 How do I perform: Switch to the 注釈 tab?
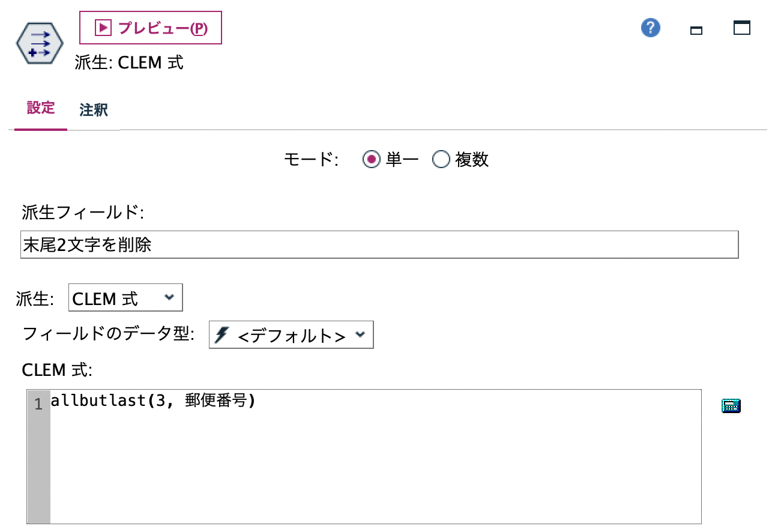(x=92, y=110)
